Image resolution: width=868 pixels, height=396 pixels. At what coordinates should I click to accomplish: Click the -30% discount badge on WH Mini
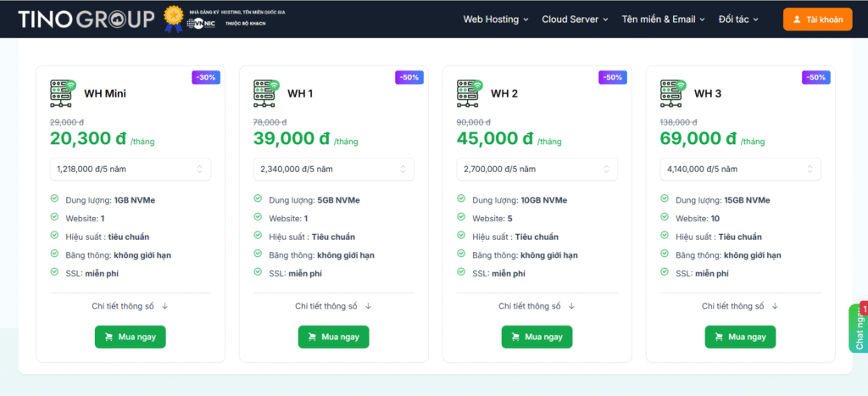click(x=206, y=77)
